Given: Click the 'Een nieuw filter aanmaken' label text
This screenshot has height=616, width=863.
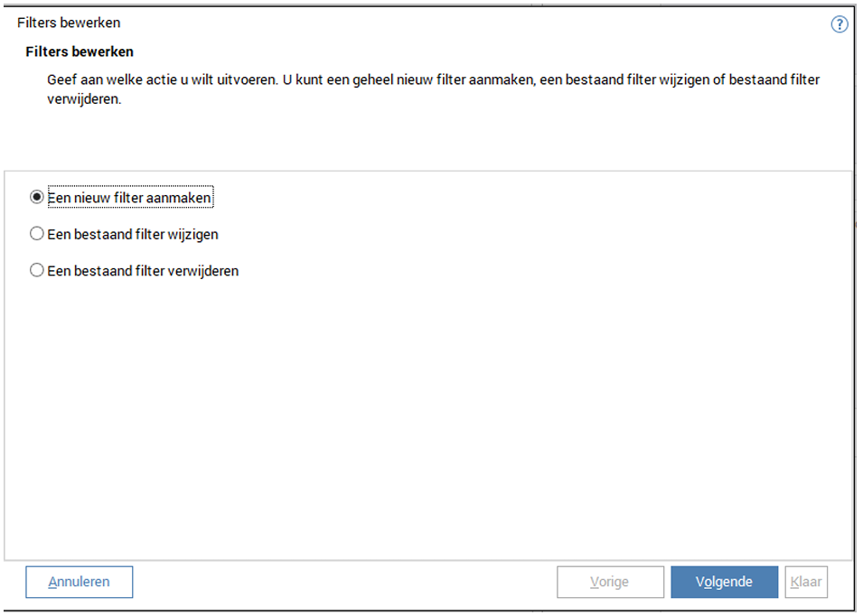Looking at the screenshot, I should point(129,197).
